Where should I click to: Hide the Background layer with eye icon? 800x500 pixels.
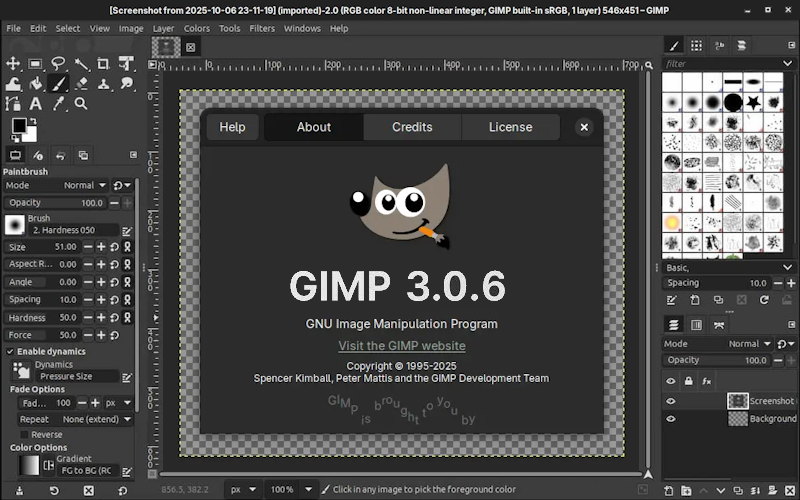point(671,419)
